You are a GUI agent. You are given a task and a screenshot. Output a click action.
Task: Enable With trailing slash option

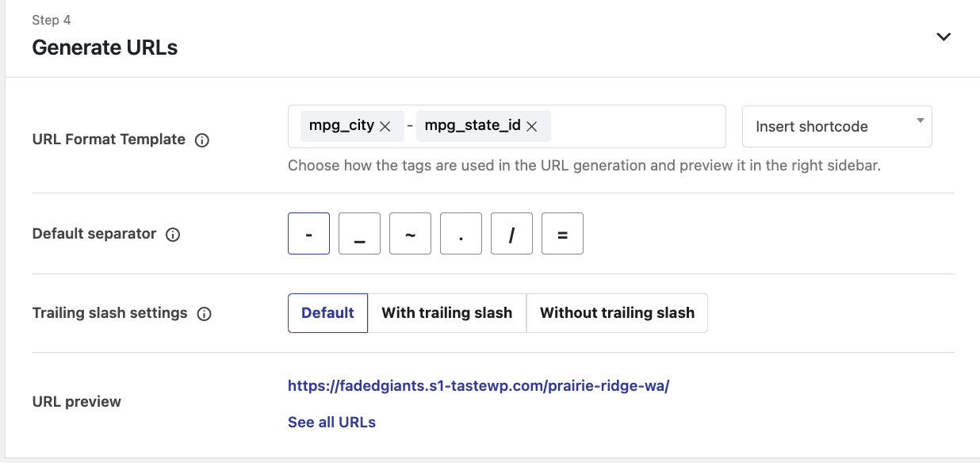tap(446, 313)
